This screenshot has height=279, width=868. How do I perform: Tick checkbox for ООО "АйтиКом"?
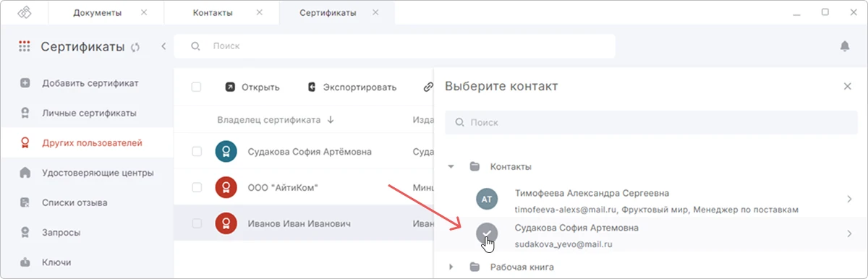[x=196, y=188]
